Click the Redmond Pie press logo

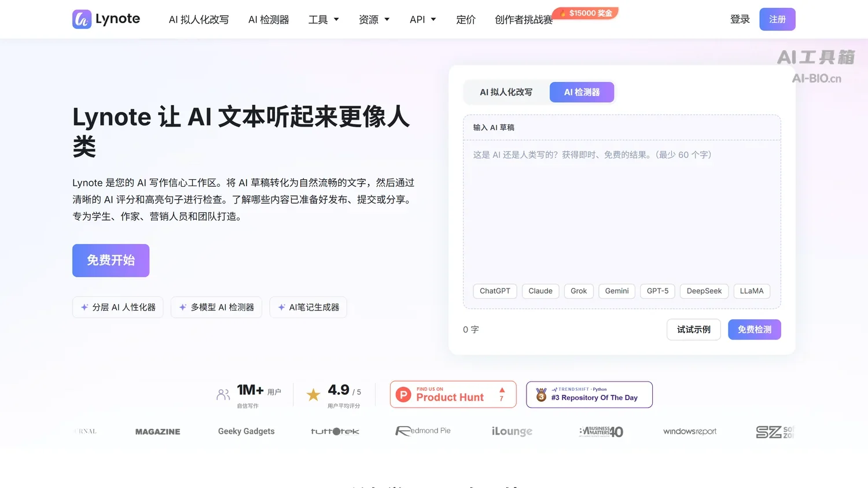coord(423,431)
